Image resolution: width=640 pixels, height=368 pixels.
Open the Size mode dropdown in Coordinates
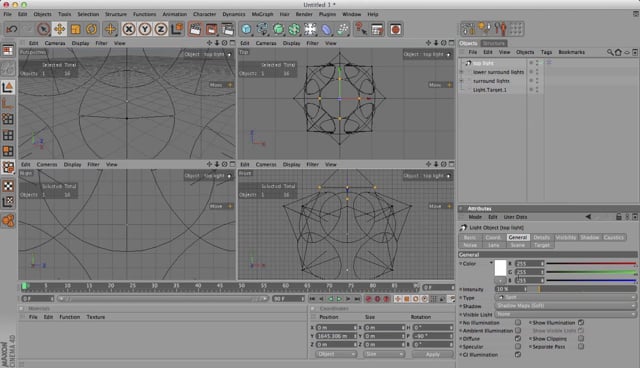383,354
